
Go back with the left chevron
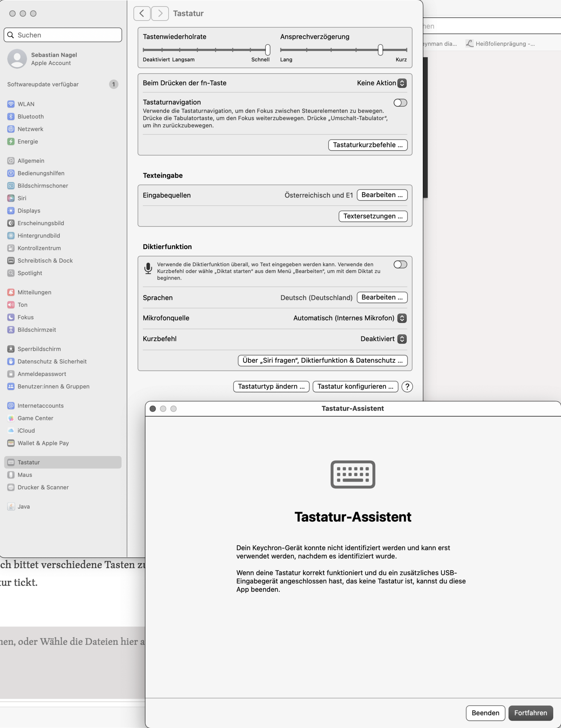(142, 13)
